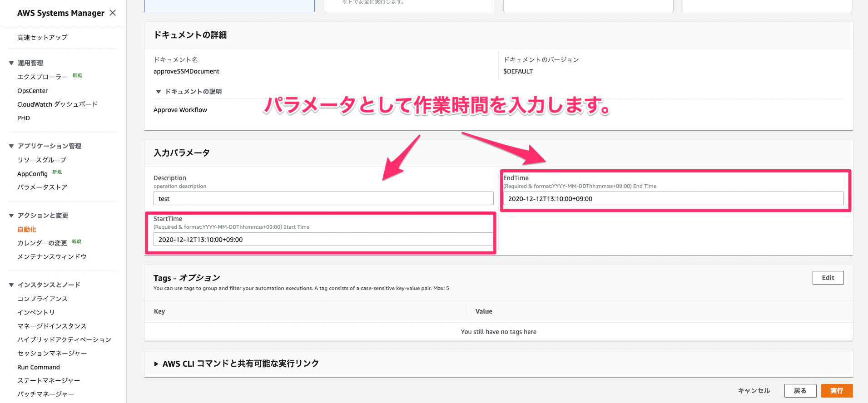Click 'You still have no tags here' text
Viewport: 868px width, 403px height.
click(x=499, y=332)
